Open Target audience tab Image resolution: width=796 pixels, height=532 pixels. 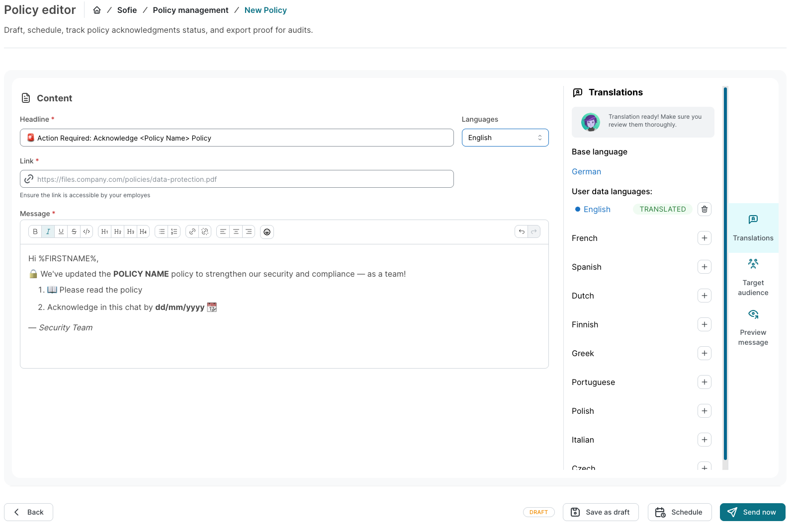coord(753,277)
